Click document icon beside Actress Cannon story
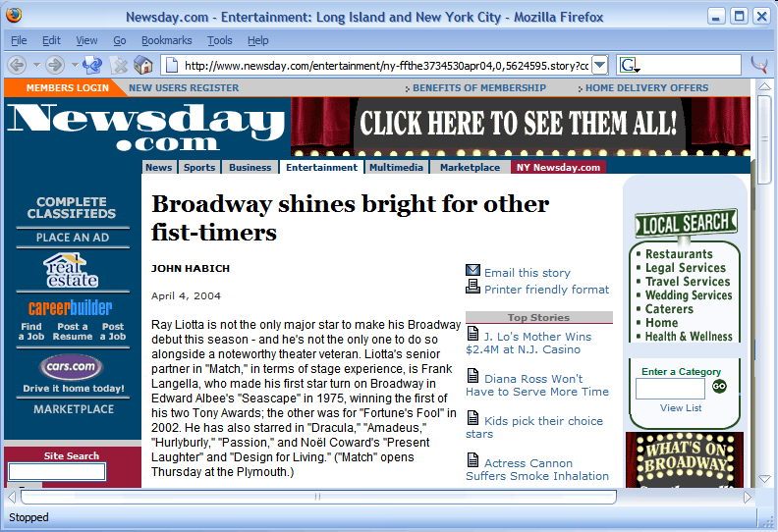This screenshot has width=778, height=532. pos(472,460)
